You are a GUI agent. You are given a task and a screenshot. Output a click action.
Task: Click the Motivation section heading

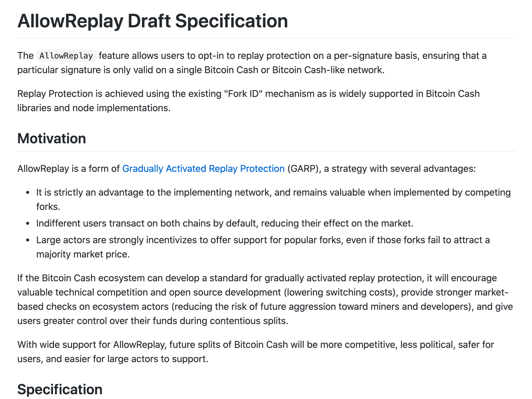pyautogui.click(x=52, y=139)
